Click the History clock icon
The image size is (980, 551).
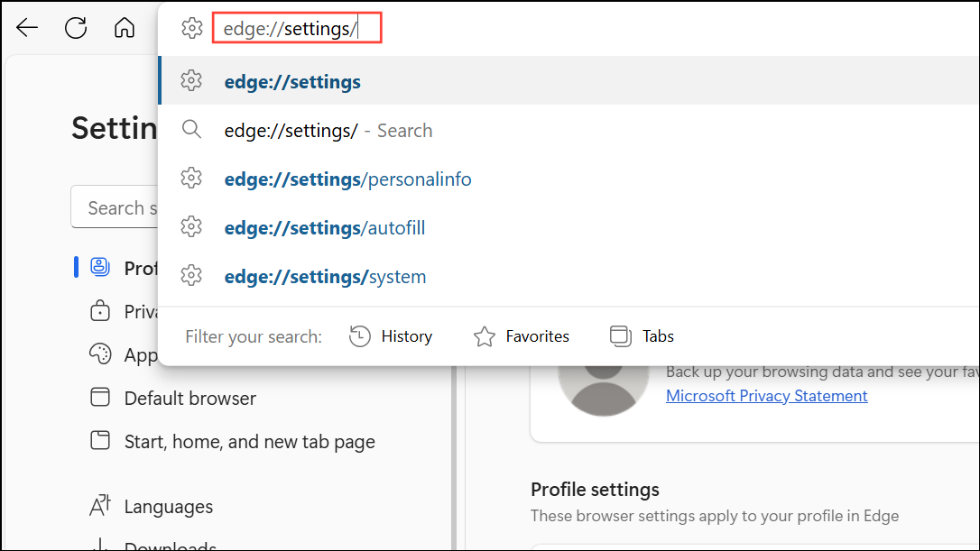point(359,336)
